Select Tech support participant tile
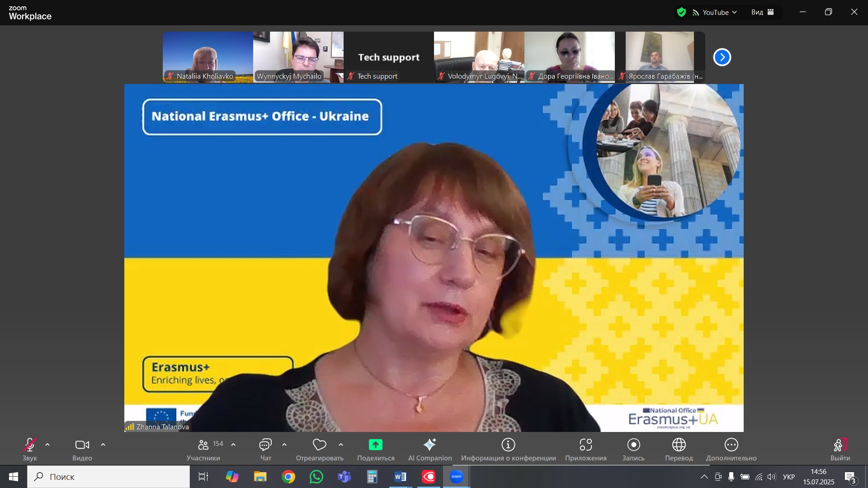This screenshot has width=868, height=488. [389, 57]
